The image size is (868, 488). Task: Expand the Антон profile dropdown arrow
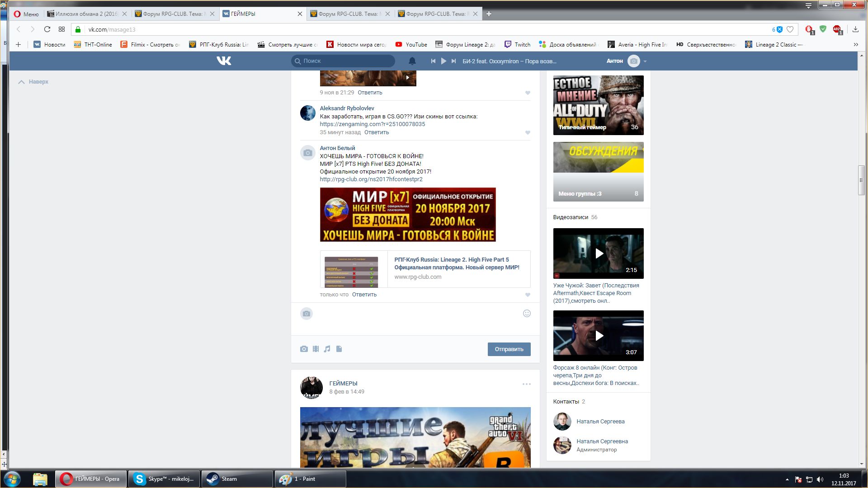pyautogui.click(x=645, y=61)
